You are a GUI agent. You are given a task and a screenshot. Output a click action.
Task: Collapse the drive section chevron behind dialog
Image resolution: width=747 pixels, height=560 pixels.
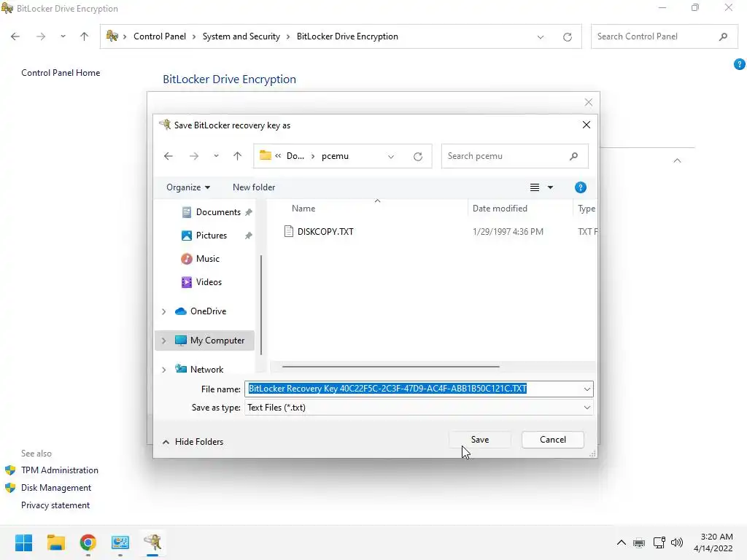pyautogui.click(x=677, y=161)
